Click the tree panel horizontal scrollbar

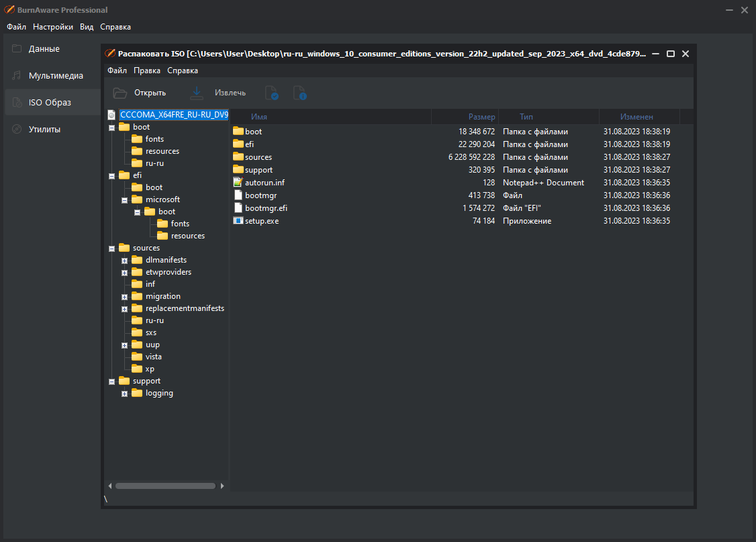point(165,486)
